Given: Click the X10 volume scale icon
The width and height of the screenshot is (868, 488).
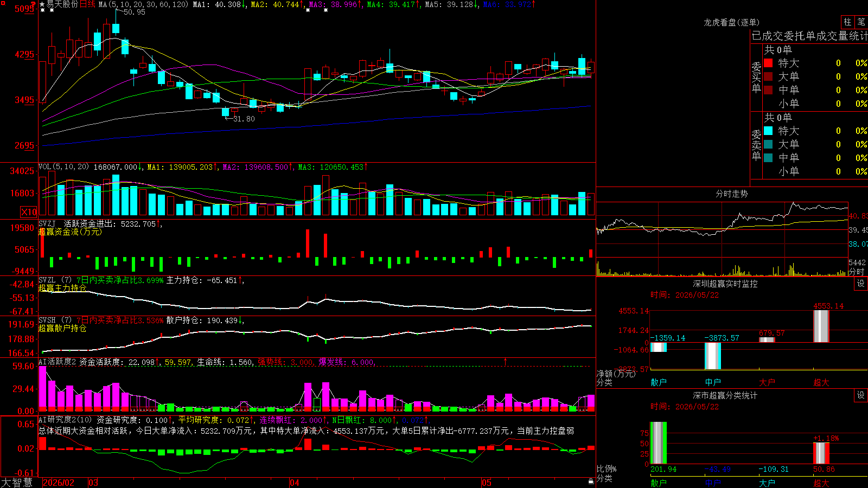Looking at the screenshot, I should point(29,212).
